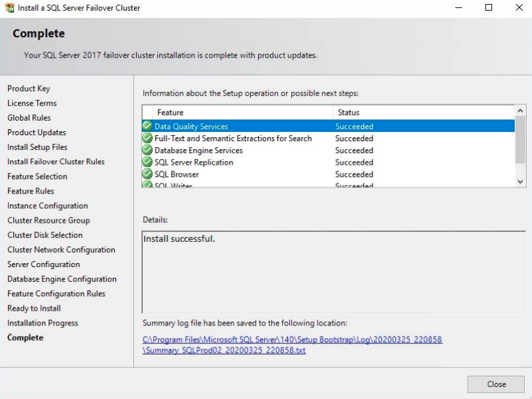Click the Instance Configuration step
Screen dimensions: 532x399
(x=48, y=205)
